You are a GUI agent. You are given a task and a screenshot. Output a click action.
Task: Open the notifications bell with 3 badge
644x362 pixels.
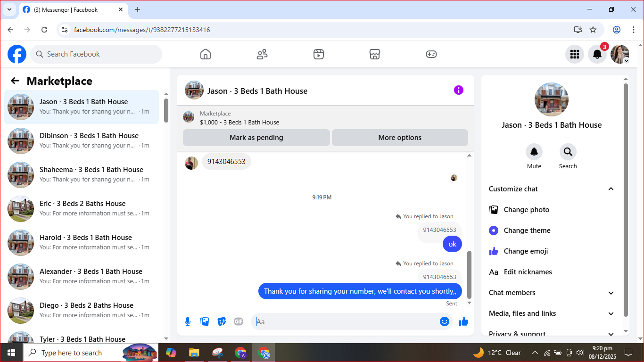[597, 54]
